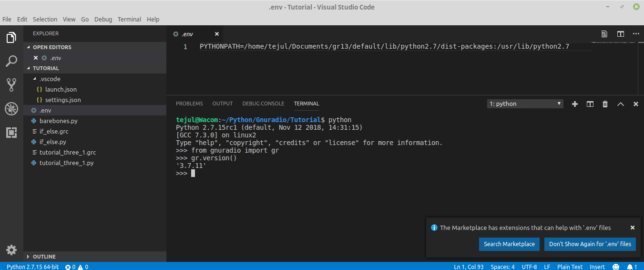644x270 pixels.
Task: Split the terminal panel
Action: coord(590,104)
